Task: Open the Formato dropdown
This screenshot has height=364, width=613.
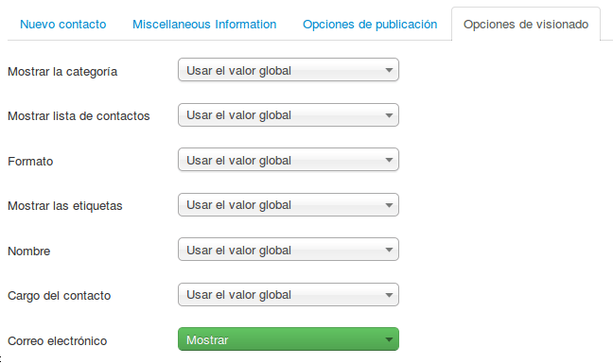Action: [x=289, y=160]
